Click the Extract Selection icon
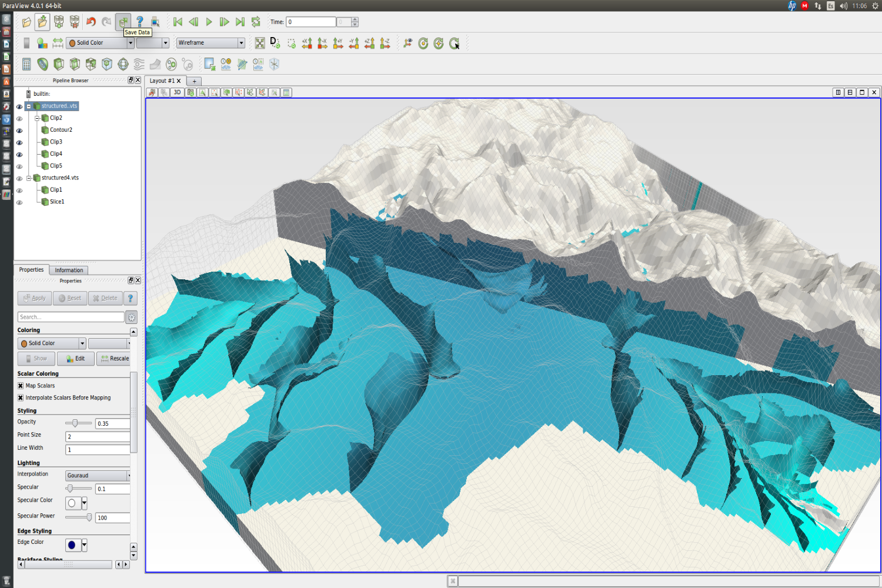 [x=209, y=64]
